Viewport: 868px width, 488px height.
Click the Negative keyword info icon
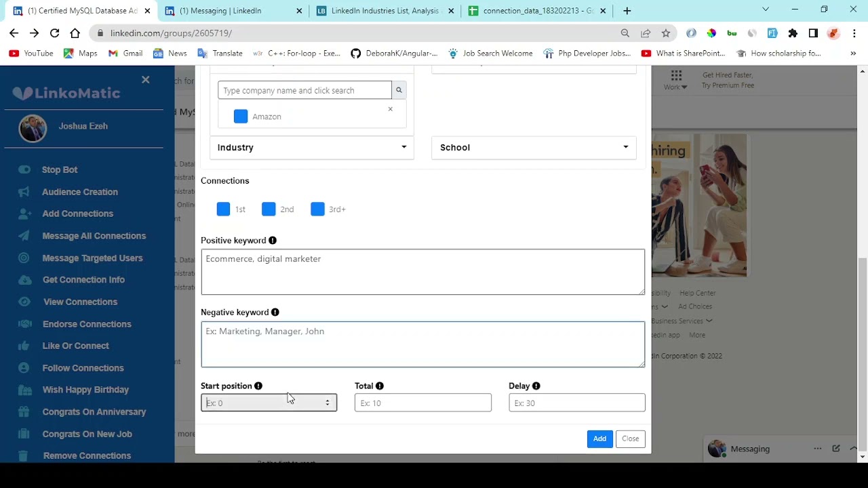275,312
